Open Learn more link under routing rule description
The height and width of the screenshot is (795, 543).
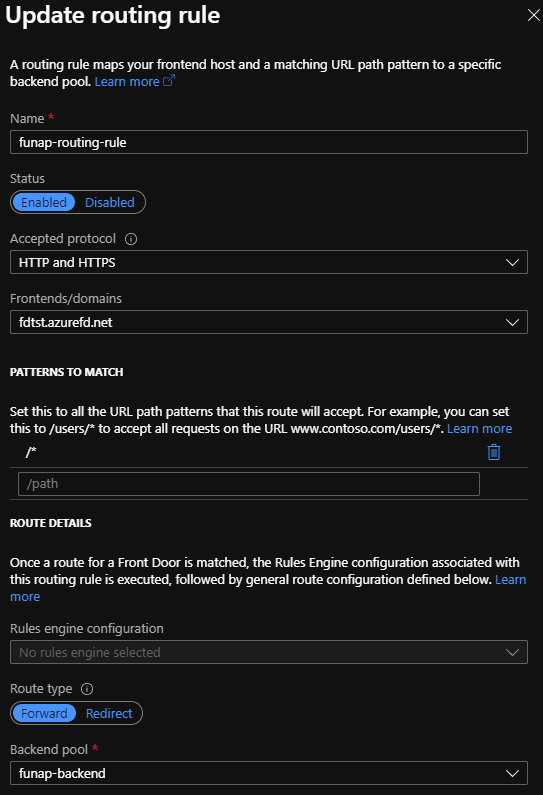(x=127, y=81)
